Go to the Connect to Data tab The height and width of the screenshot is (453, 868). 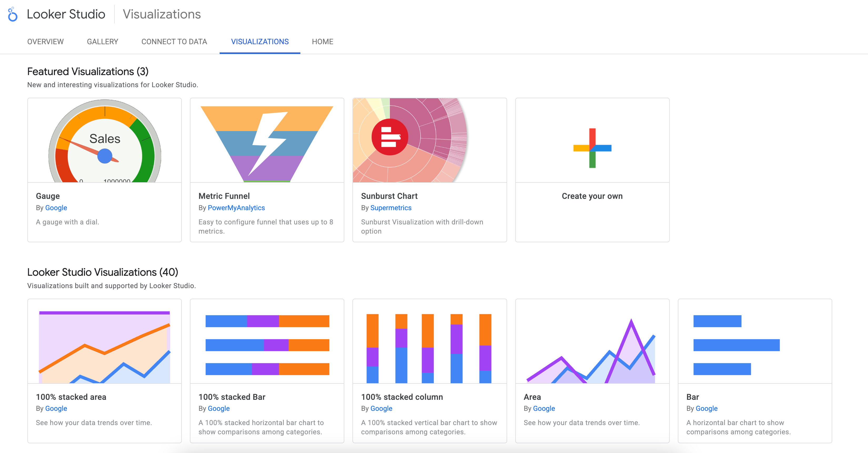pos(174,42)
